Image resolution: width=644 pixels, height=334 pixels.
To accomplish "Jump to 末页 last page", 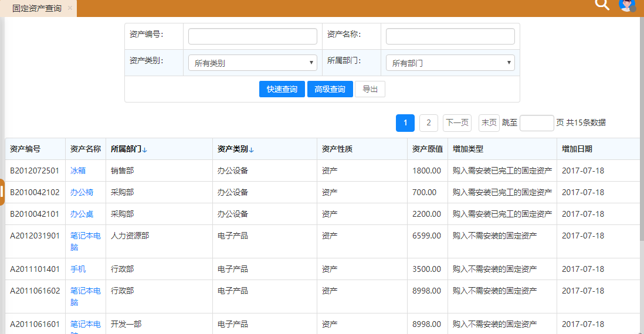I will 489,122.
